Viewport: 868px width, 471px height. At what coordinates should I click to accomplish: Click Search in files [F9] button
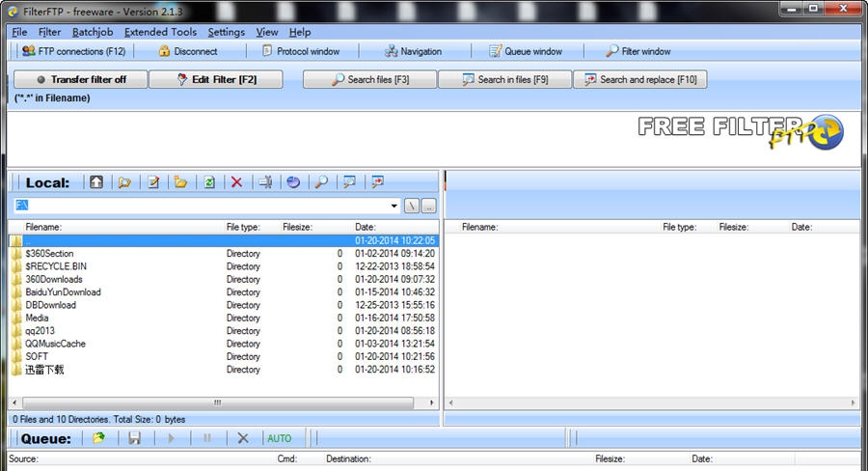coord(504,79)
